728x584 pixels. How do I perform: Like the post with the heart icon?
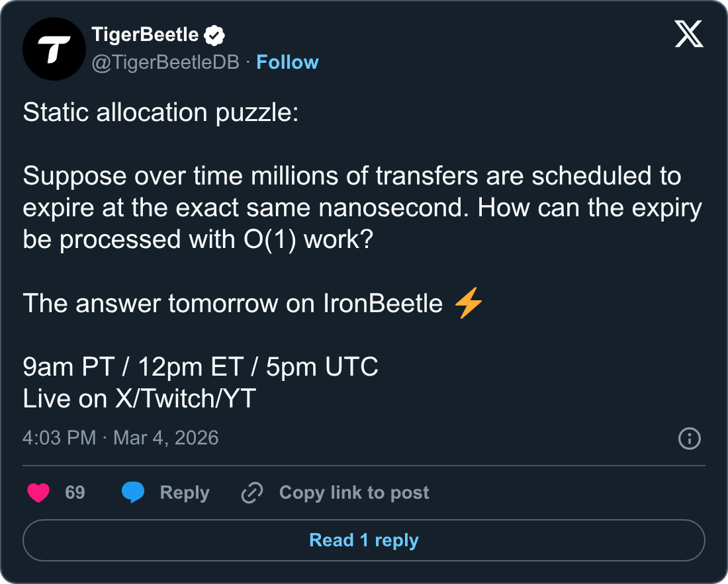pyautogui.click(x=38, y=493)
